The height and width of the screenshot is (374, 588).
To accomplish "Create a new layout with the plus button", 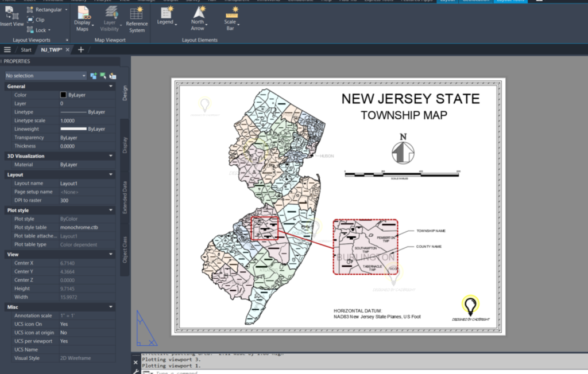I will [x=82, y=50].
